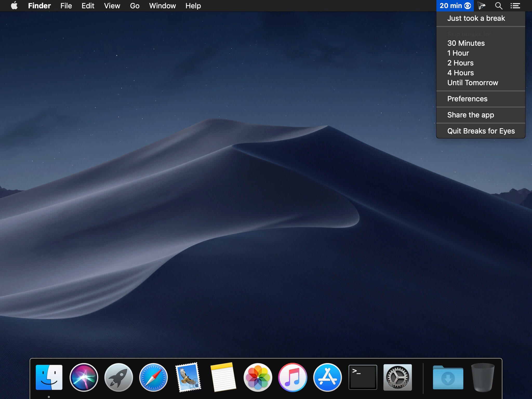
Task: Open Safari from the Dock
Action: pos(154,377)
